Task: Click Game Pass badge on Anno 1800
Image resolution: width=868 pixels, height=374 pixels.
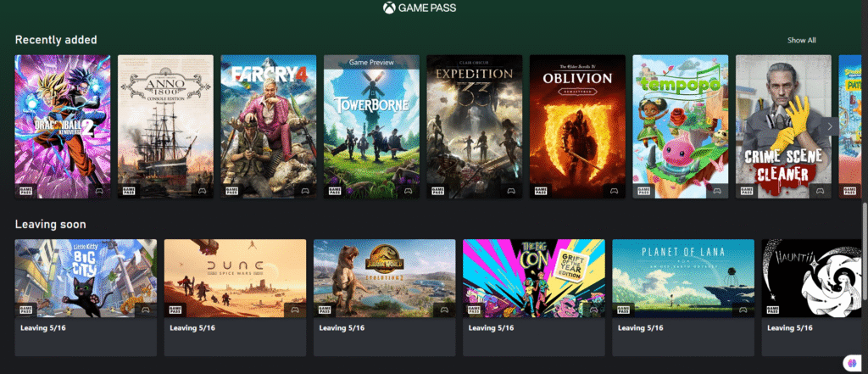Action: (x=129, y=191)
